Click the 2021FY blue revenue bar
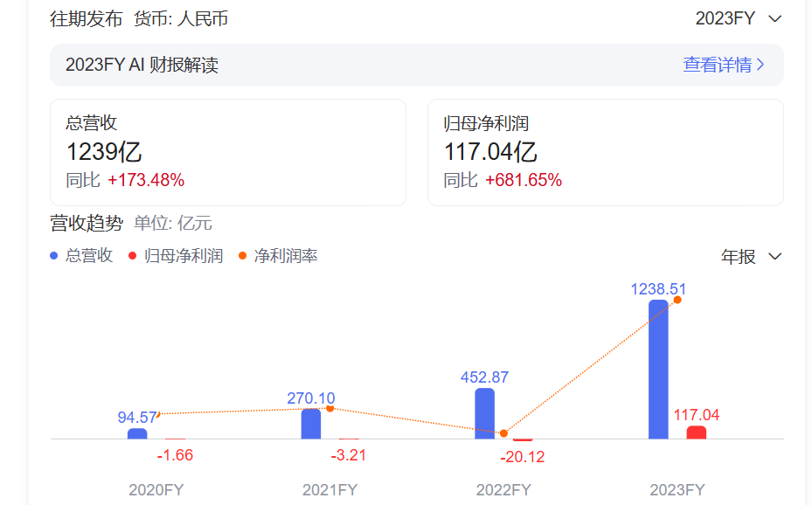The height and width of the screenshot is (505, 812). 311,424
